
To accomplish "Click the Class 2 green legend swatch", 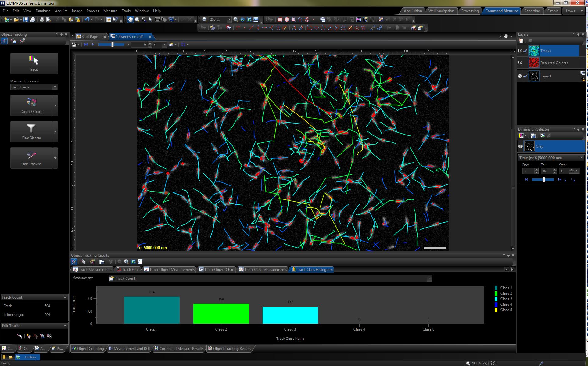I will [496, 293].
